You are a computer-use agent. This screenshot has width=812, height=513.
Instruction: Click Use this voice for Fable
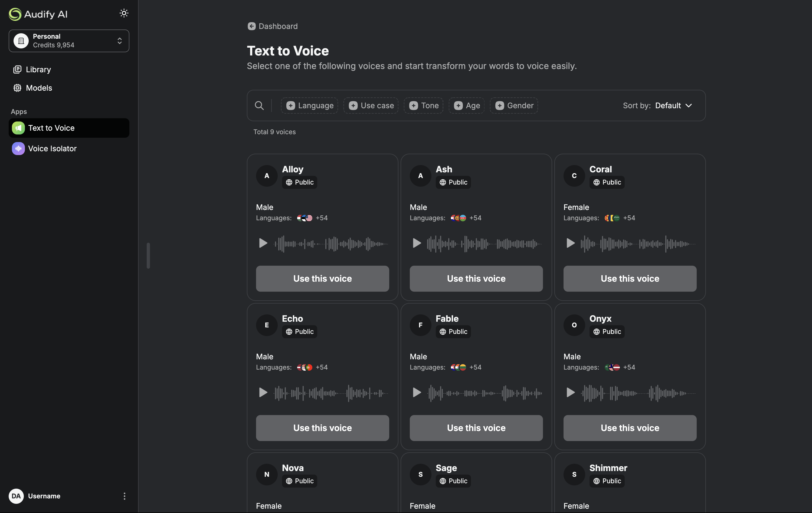coord(476,428)
